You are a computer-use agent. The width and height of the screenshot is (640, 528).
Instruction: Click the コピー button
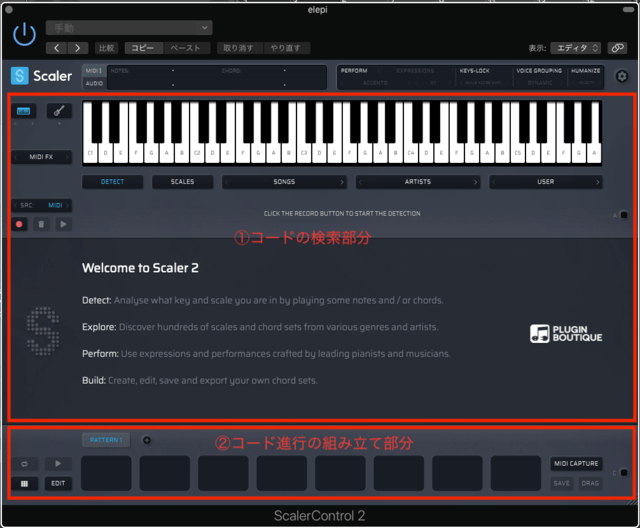pyautogui.click(x=144, y=48)
